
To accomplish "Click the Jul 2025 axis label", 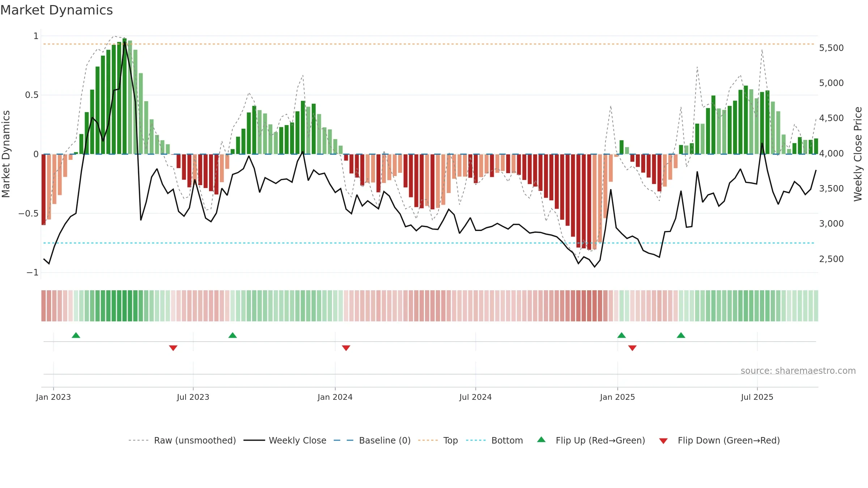I will [757, 397].
